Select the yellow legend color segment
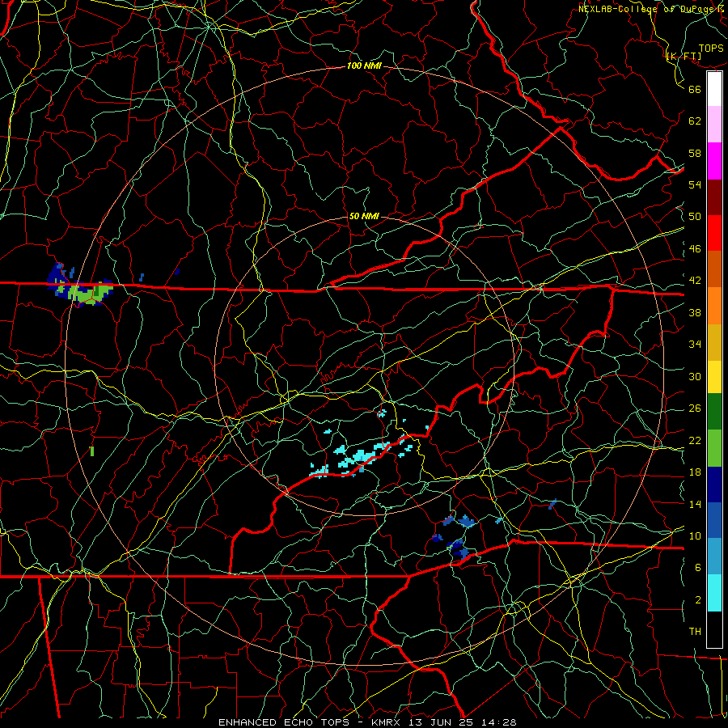Viewport: 728px width, 728px height. 714,377
